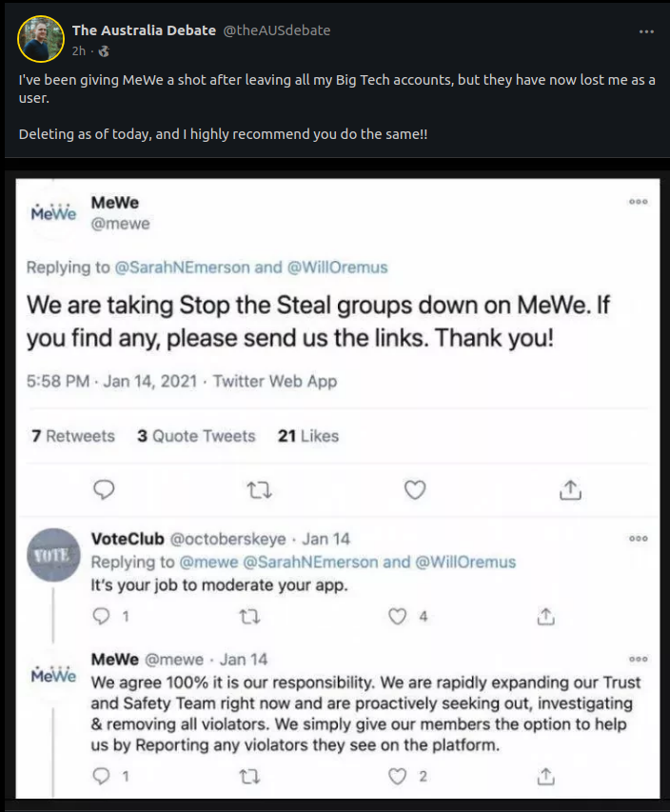Open the main tweet's more options dots
670x812 pixels.
point(638,202)
